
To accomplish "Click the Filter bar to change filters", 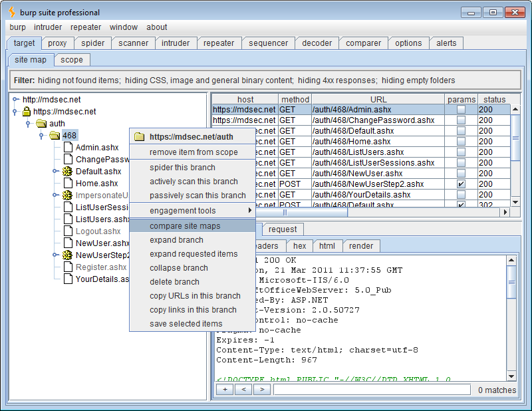I will coord(265,80).
